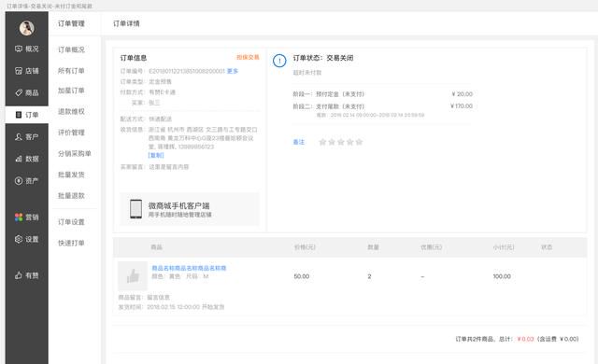Click the ¥20.00 deposit amount
This screenshot has height=364, width=598.
(463, 94)
